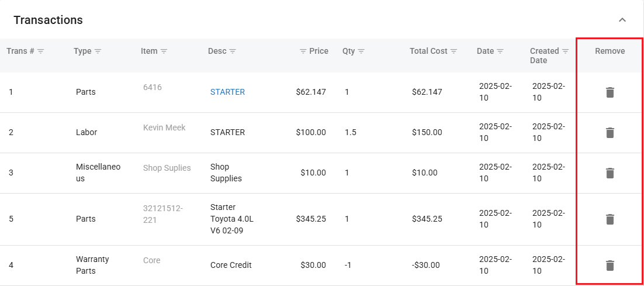Open the Date column filter
The width and height of the screenshot is (644, 286).
point(501,51)
